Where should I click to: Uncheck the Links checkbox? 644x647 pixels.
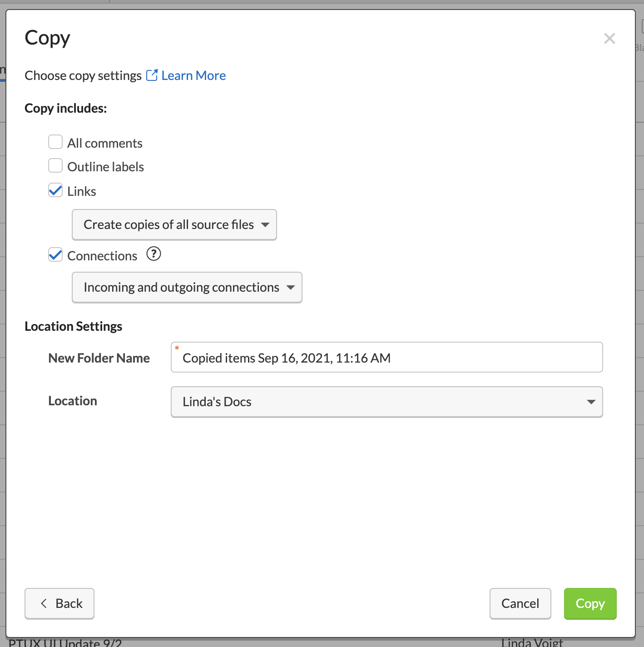coord(55,190)
